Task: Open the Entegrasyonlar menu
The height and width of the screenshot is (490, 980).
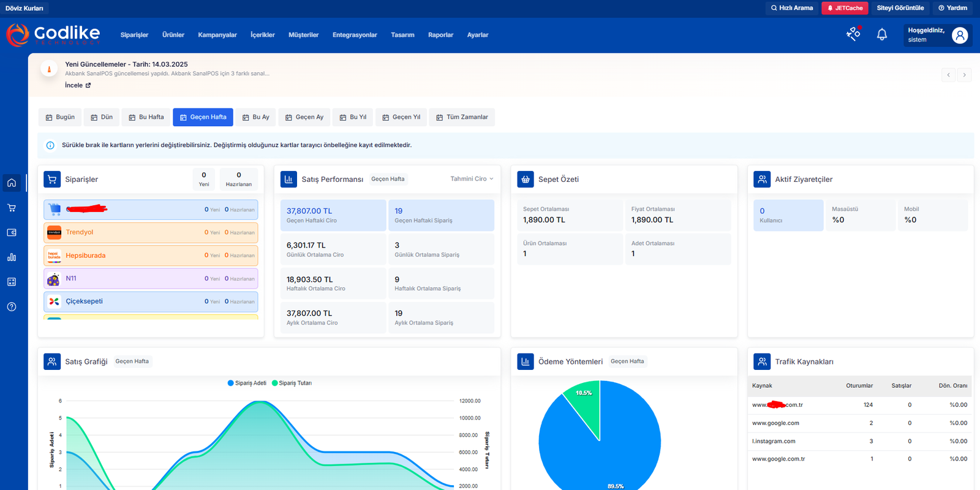Action: coord(355,35)
